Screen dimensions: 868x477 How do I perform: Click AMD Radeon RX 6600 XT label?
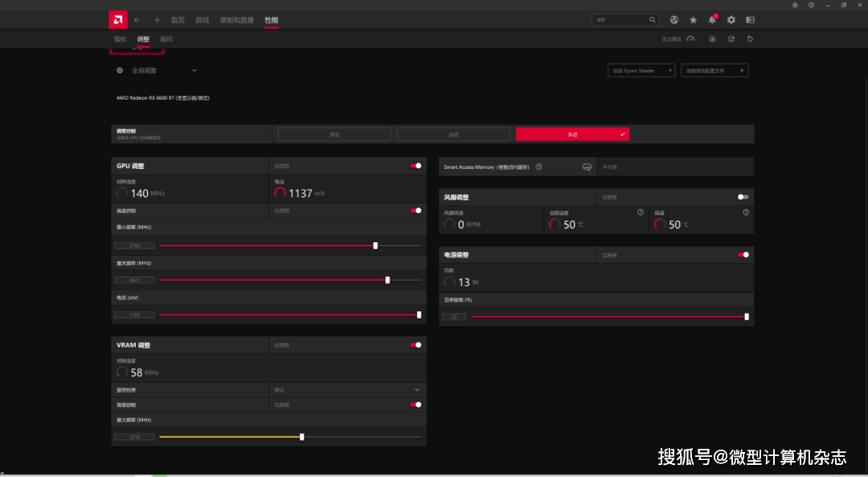tap(162, 98)
